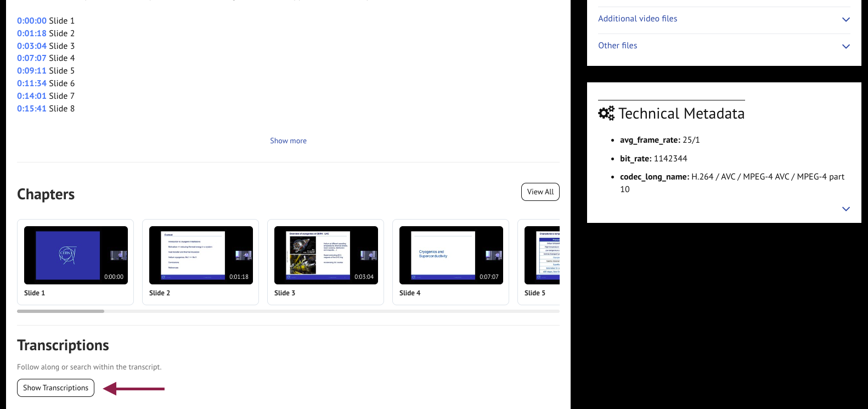
Task: Click the Technical Metadata gears icon
Action: (606, 114)
